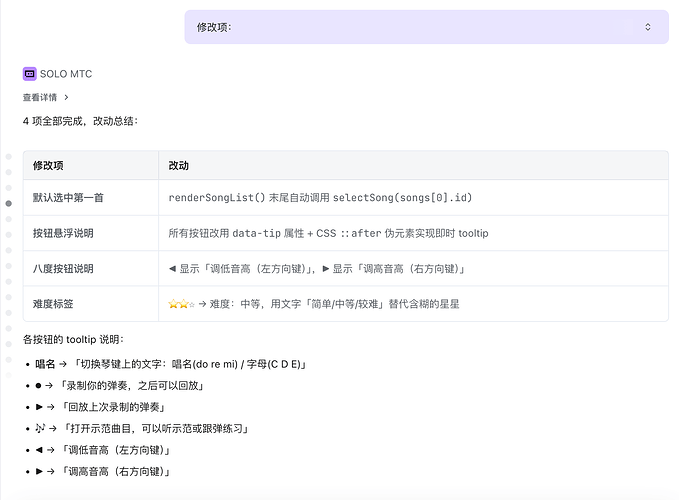Viewport: 679px width, 500px height.
Task: Click the text 打开示范曲目，可以听示范或跟弹练习
Action: tap(156, 429)
